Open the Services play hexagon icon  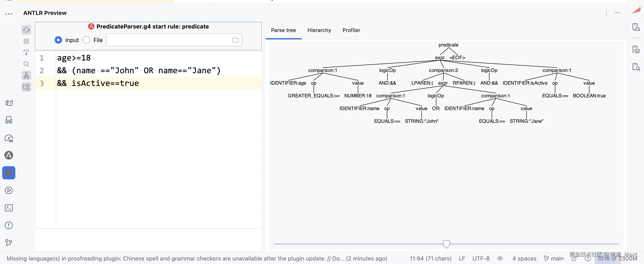pos(9,191)
